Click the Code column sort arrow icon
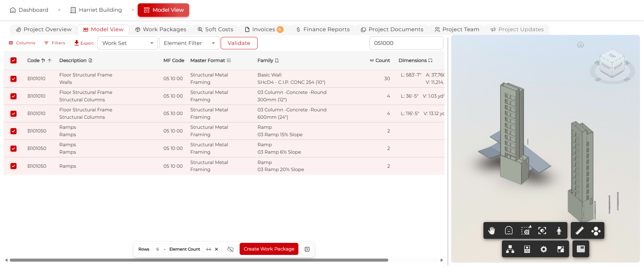Image resolution: width=644 pixels, height=268 pixels. pos(49,60)
